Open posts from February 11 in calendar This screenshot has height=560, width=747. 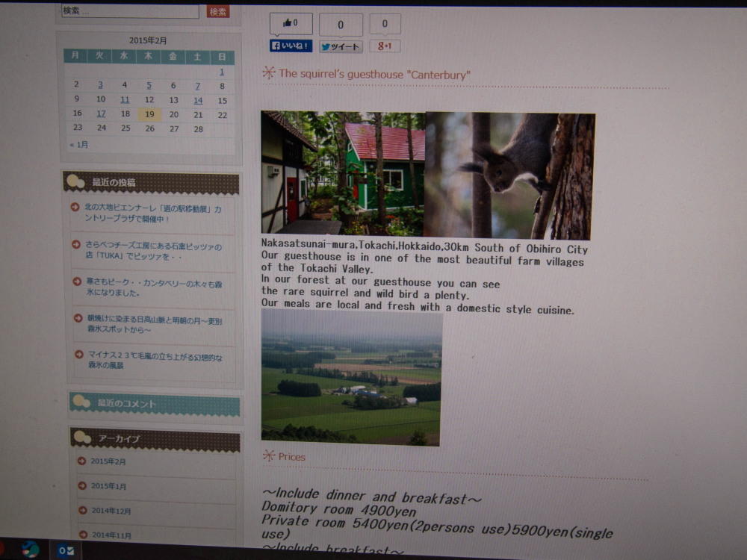pos(125,99)
